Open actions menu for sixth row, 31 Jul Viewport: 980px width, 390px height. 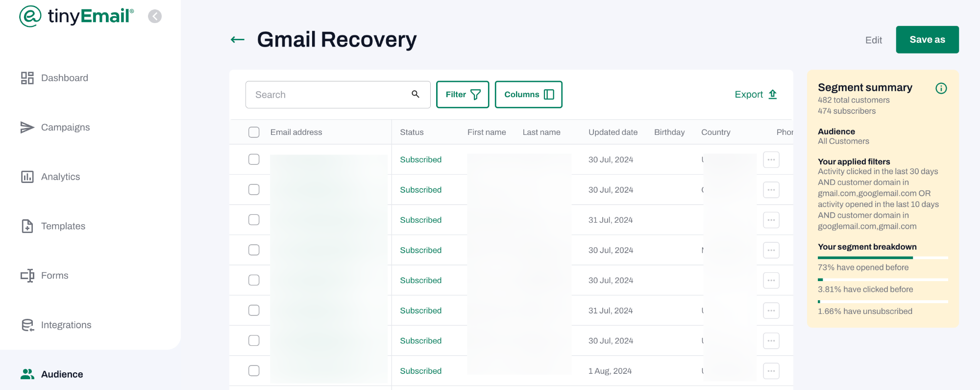[x=771, y=311]
